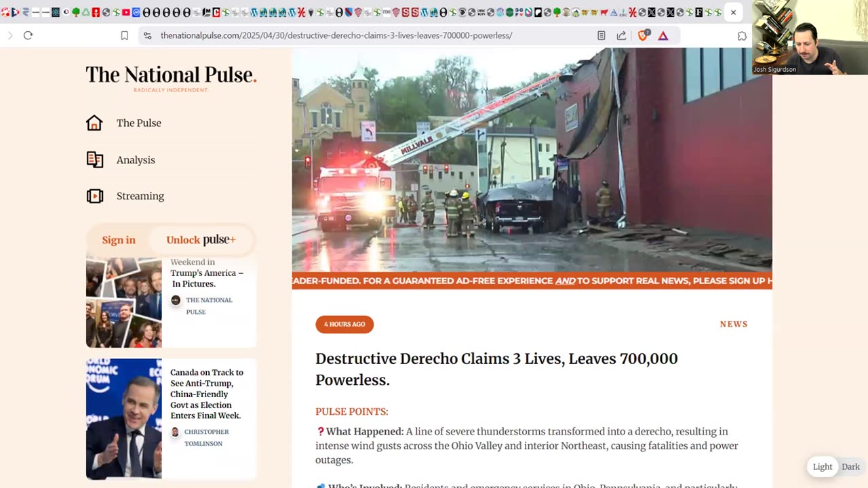Image resolution: width=868 pixels, height=488 pixels.
Task: Open Weekend in Trump's America article title
Action: tap(207, 273)
